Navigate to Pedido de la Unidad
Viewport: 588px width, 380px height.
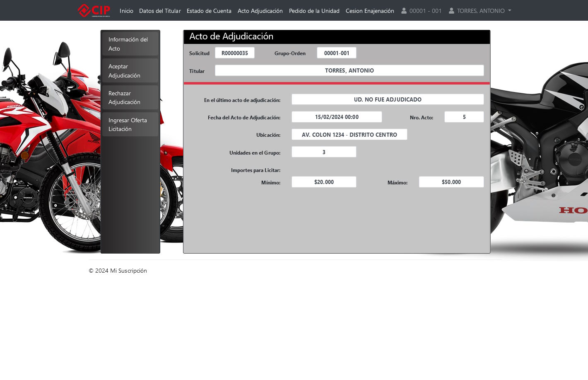(314, 11)
